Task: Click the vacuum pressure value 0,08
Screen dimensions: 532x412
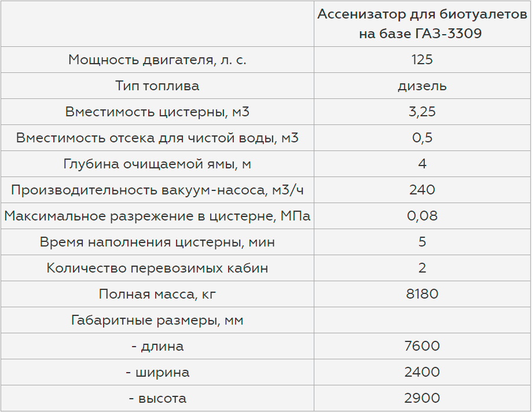Action: click(x=422, y=216)
